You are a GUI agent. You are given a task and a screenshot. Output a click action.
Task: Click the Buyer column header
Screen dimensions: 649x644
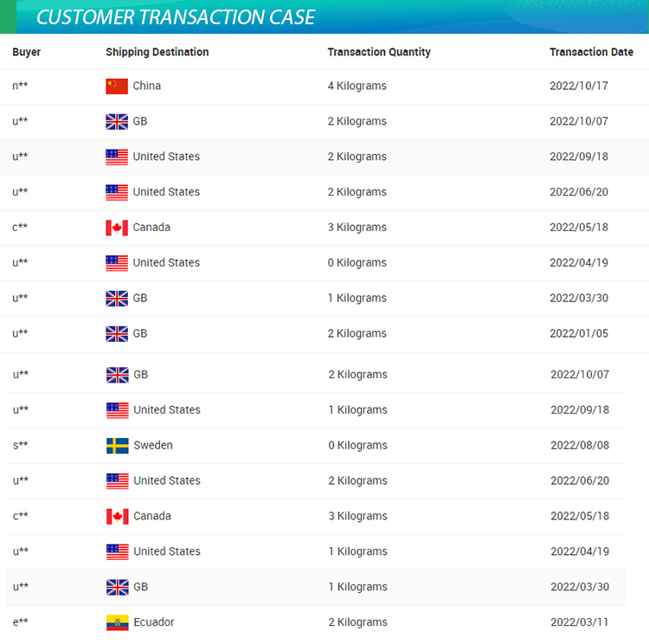click(27, 52)
